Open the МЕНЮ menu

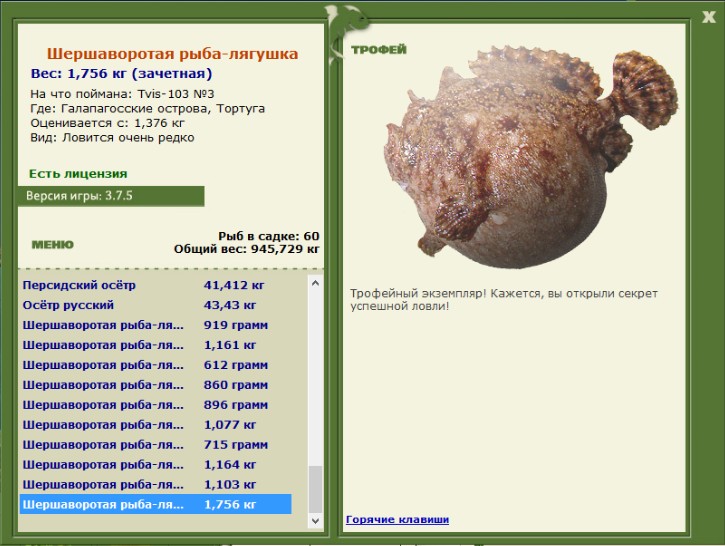[x=52, y=245]
